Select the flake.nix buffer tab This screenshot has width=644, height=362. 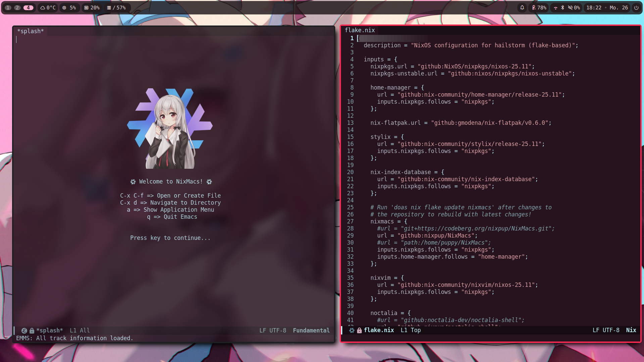pyautogui.click(x=360, y=30)
